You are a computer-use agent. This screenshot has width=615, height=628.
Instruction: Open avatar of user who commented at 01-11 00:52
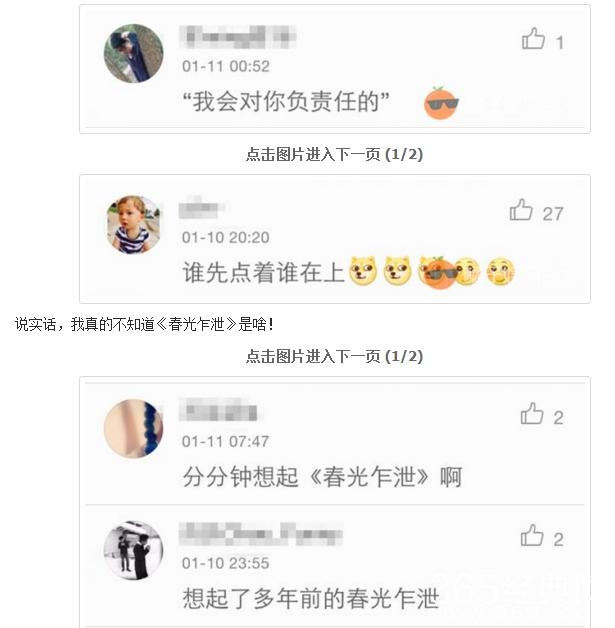(x=134, y=54)
